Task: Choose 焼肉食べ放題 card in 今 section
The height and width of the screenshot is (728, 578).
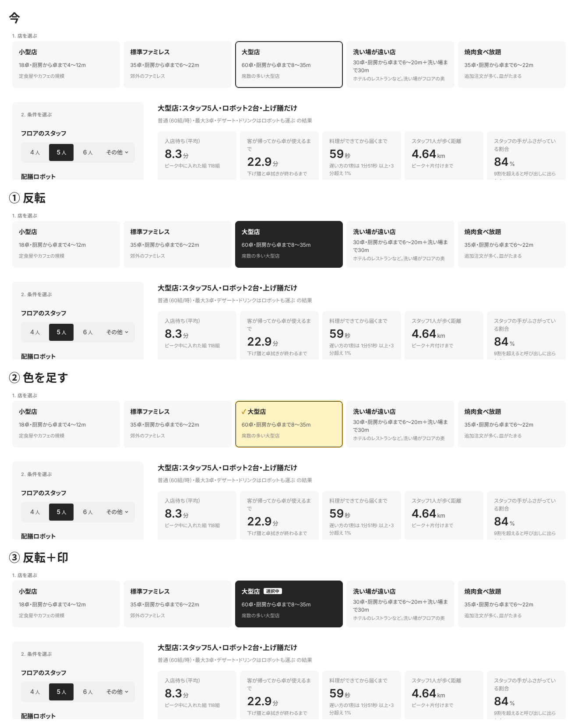Action: [512, 65]
